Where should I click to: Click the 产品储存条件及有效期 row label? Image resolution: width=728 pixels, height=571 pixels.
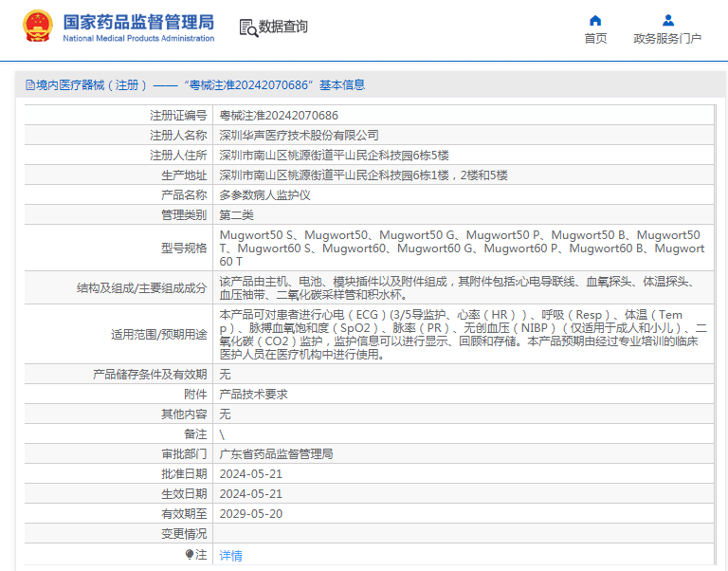point(150,375)
